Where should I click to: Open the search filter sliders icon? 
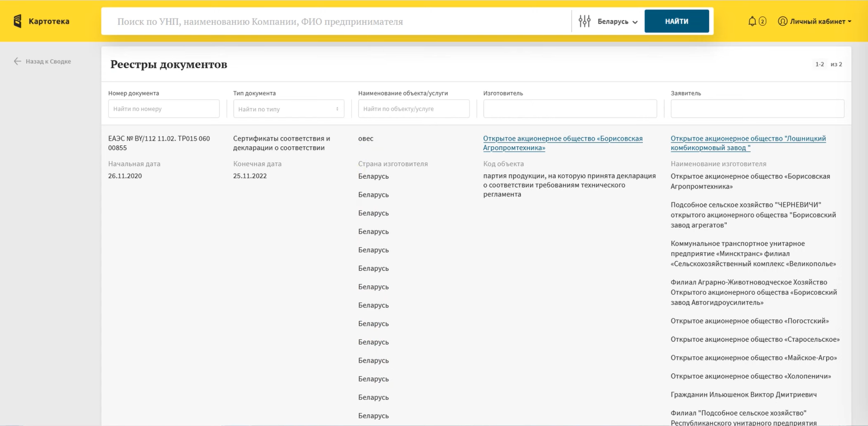pyautogui.click(x=585, y=21)
